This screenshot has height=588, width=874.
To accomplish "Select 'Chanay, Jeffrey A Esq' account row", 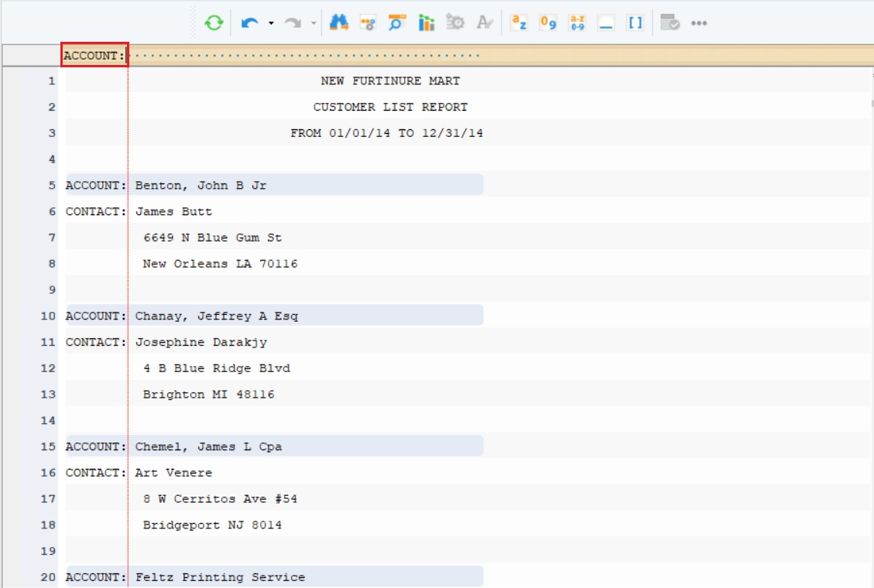I will click(274, 316).
